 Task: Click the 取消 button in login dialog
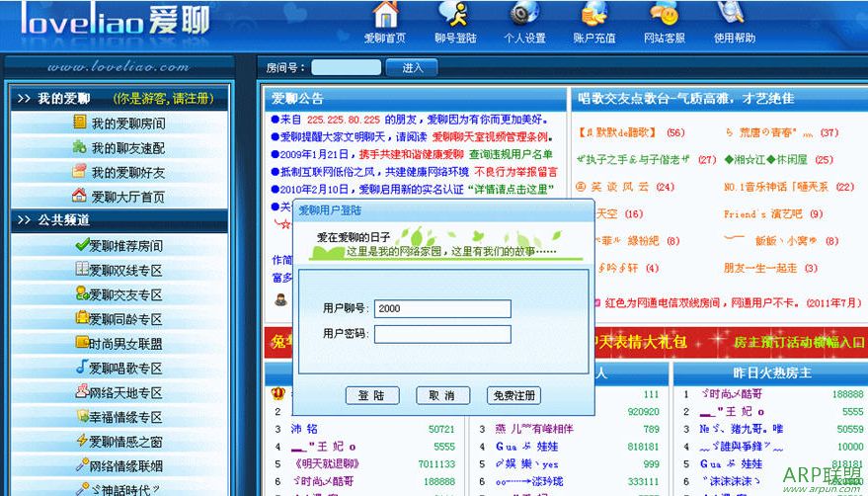point(442,395)
